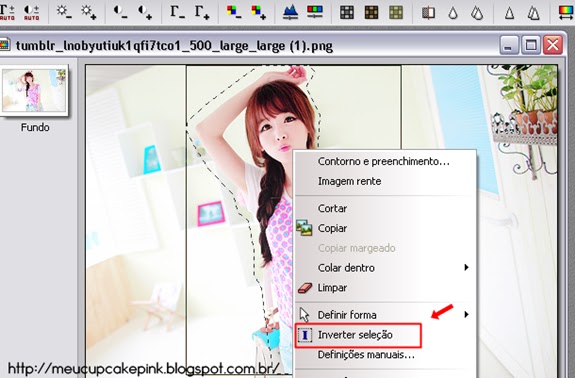Increase saturation with colored squares plus icon

tap(259, 12)
